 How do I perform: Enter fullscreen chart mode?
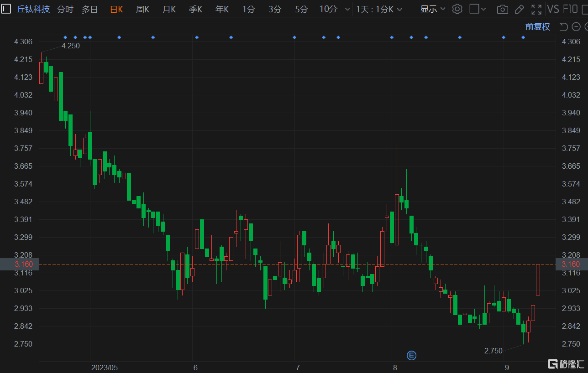click(x=536, y=9)
